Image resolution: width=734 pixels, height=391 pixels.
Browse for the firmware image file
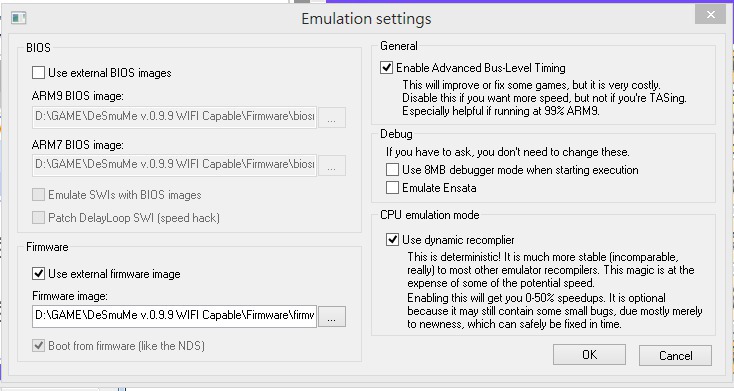pos(332,317)
